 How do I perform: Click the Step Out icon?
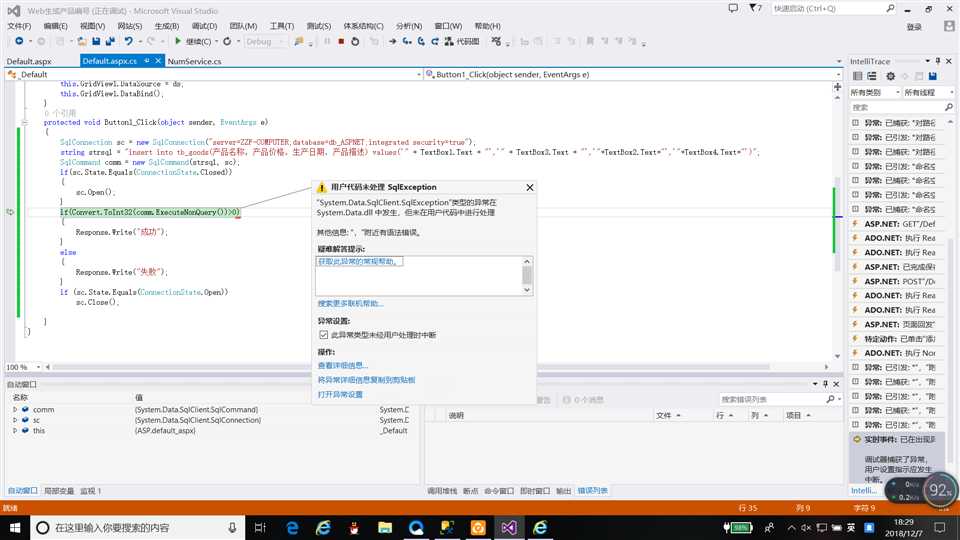point(435,41)
